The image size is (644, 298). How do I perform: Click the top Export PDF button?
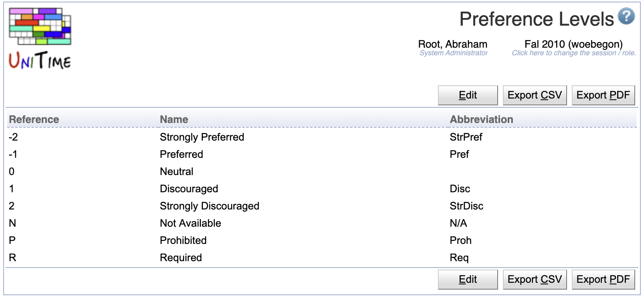pyautogui.click(x=603, y=95)
